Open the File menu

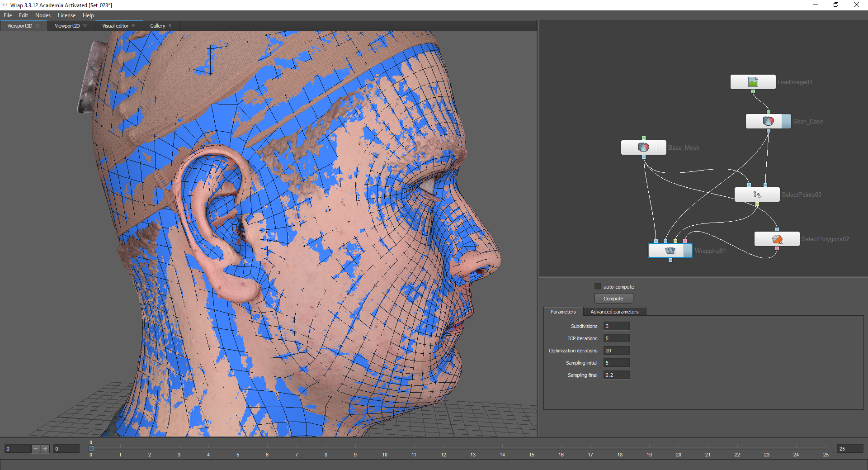click(8, 15)
